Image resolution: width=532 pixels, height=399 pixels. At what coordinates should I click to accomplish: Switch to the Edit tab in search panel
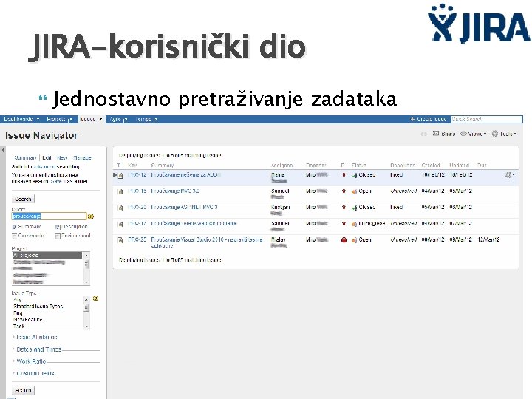tap(47, 158)
